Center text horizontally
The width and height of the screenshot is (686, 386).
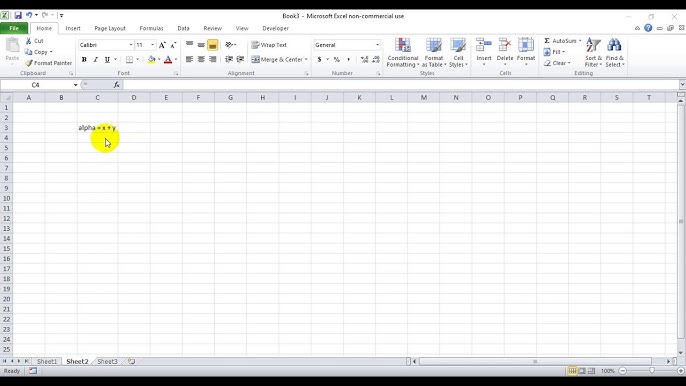click(x=201, y=59)
